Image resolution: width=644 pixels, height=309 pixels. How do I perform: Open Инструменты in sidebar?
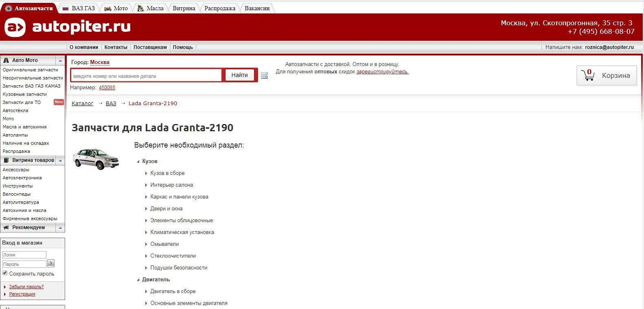coord(18,186)
